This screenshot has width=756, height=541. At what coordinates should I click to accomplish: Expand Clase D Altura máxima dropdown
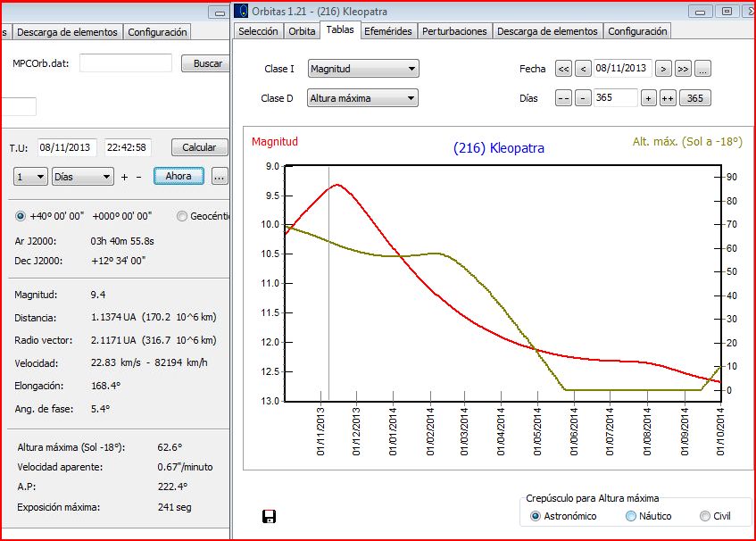(x=363, y=98)
